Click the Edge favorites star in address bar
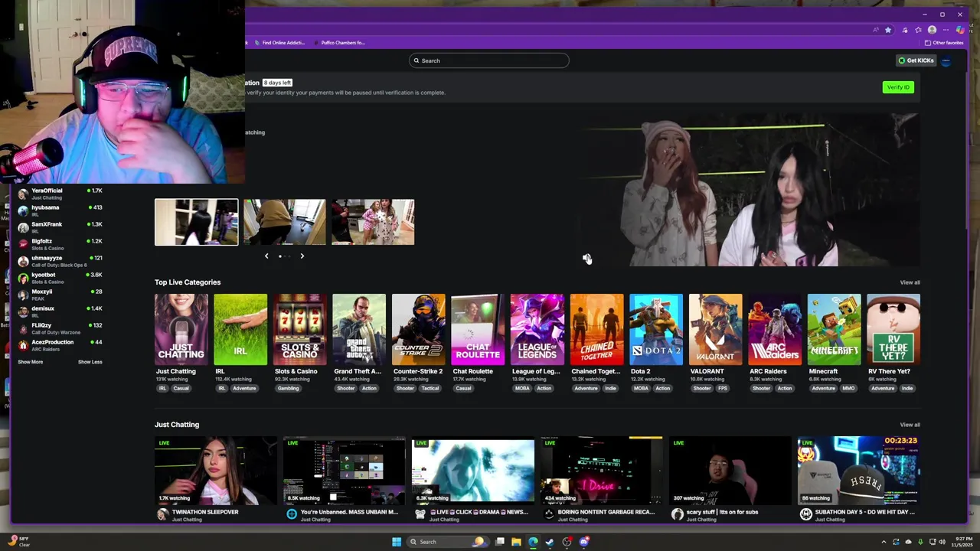Screen dimensions: 980x551 pyautogui.click(x=888, y=30)
